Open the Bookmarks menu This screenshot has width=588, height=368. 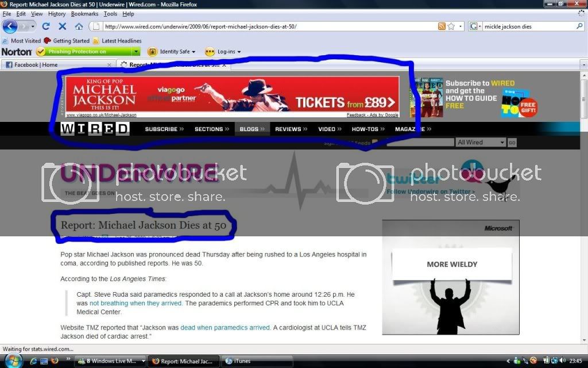(84, 14)
